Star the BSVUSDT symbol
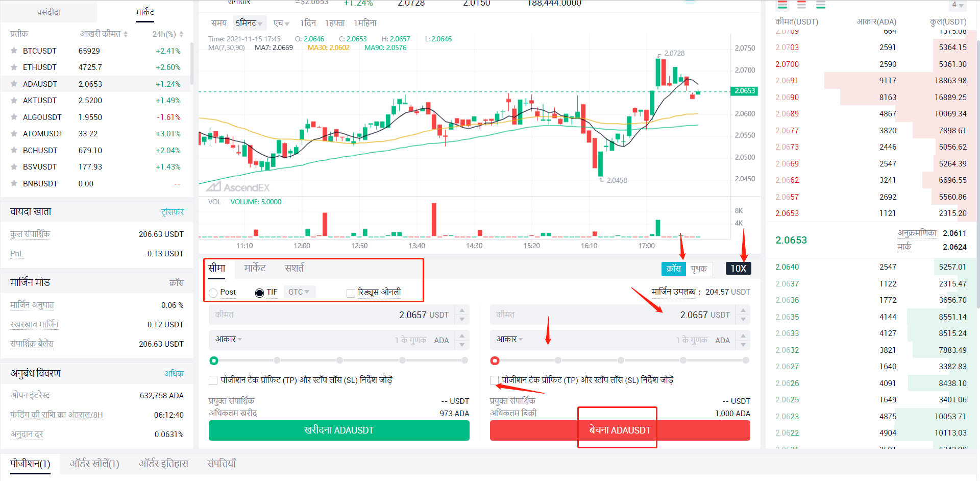Viewport: 980px width, 481px height. [x=14, y=166]
